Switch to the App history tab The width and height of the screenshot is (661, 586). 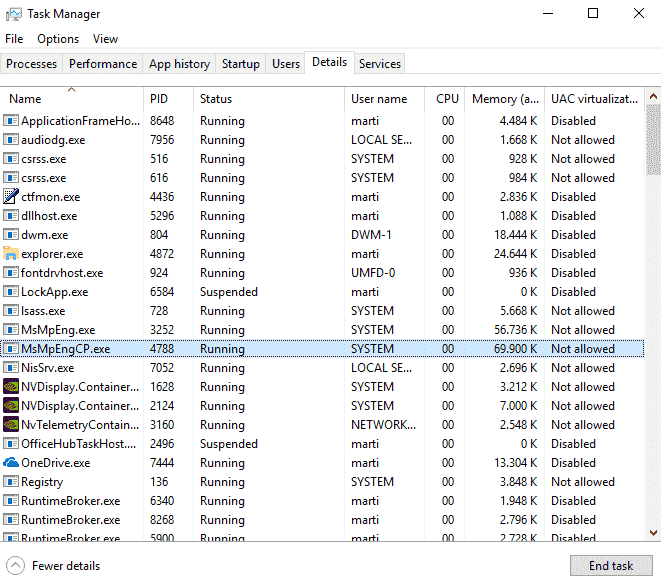179,64
